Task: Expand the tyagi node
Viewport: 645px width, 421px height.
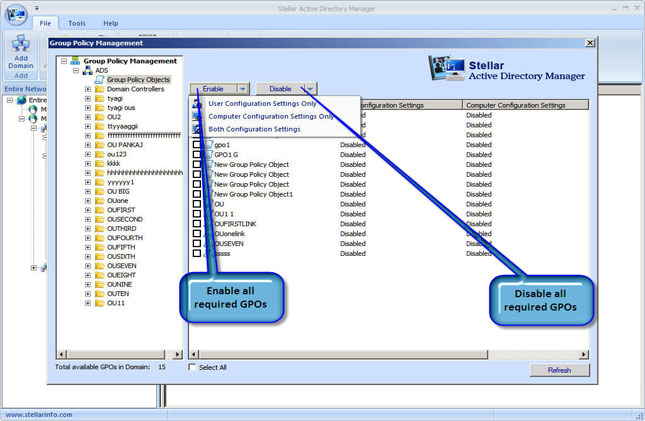Action: (88, 98)
